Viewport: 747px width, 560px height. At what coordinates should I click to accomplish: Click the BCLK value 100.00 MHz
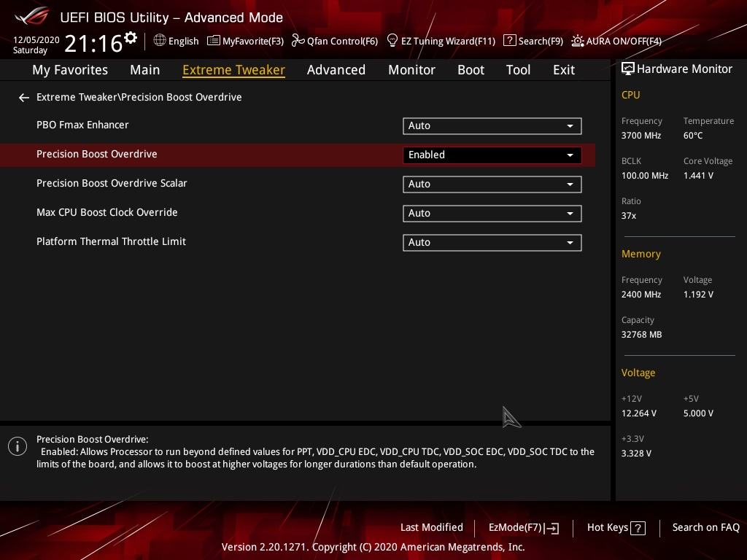click(x=645, y=176)
